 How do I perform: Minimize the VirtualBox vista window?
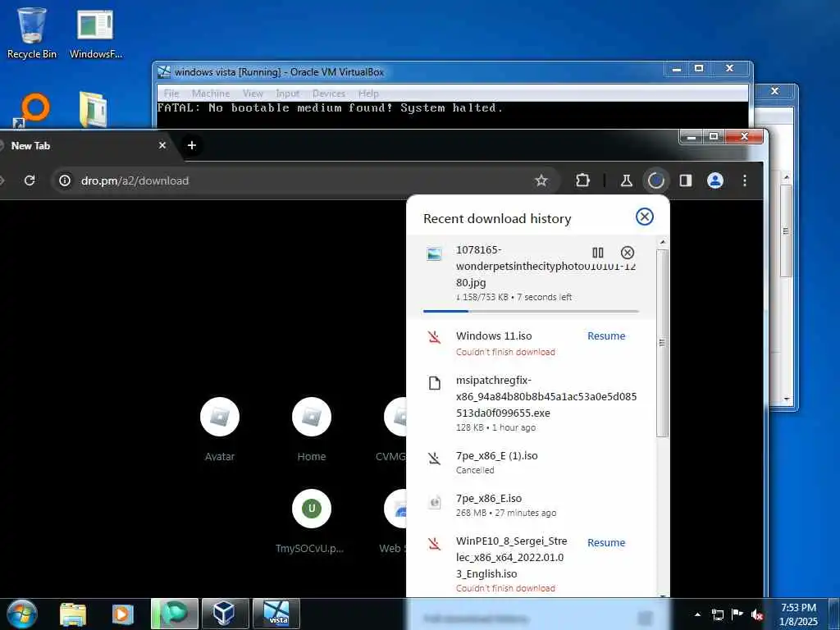click(x=677, y=69)
